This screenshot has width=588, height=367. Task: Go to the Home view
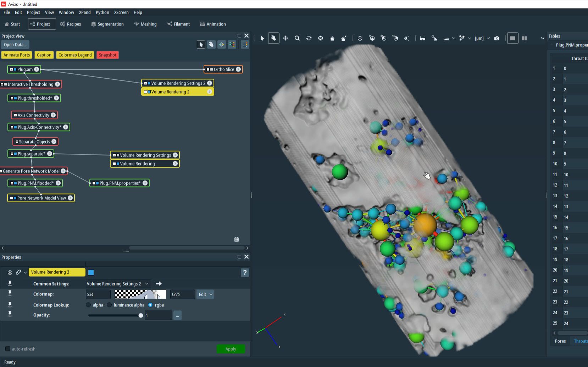coord(332,38)
